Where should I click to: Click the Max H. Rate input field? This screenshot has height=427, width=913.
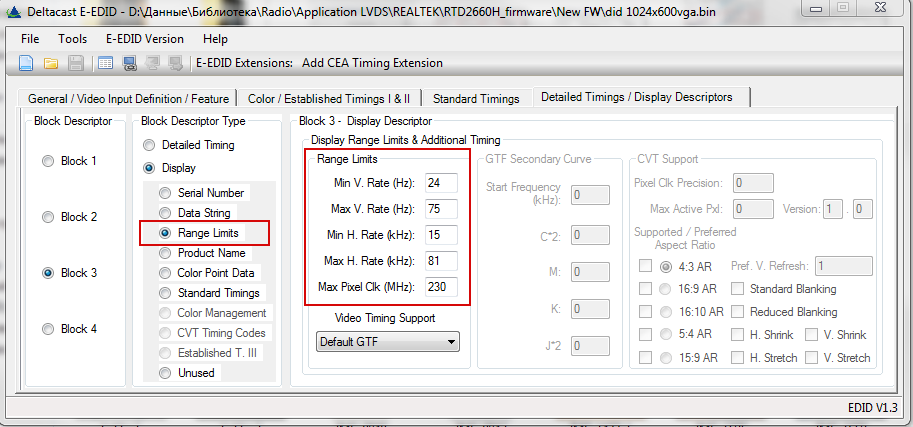pos(440,262)
